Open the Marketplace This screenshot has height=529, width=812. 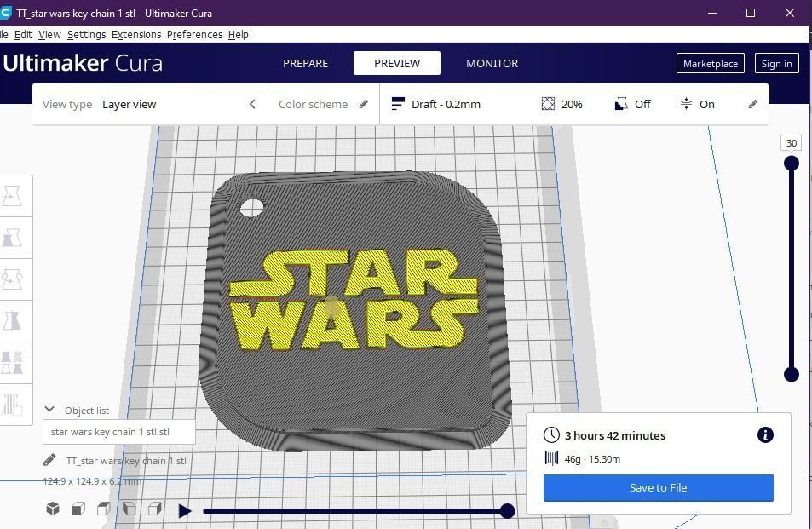click(711, 64)
